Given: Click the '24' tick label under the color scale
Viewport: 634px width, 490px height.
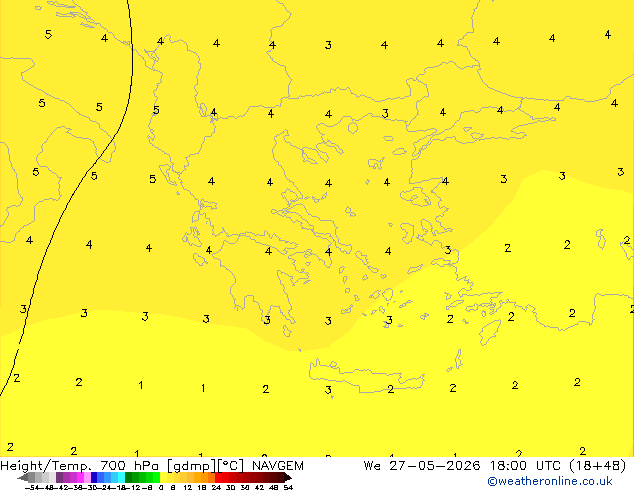Looking at the screenshot, I should click(216, 487).
